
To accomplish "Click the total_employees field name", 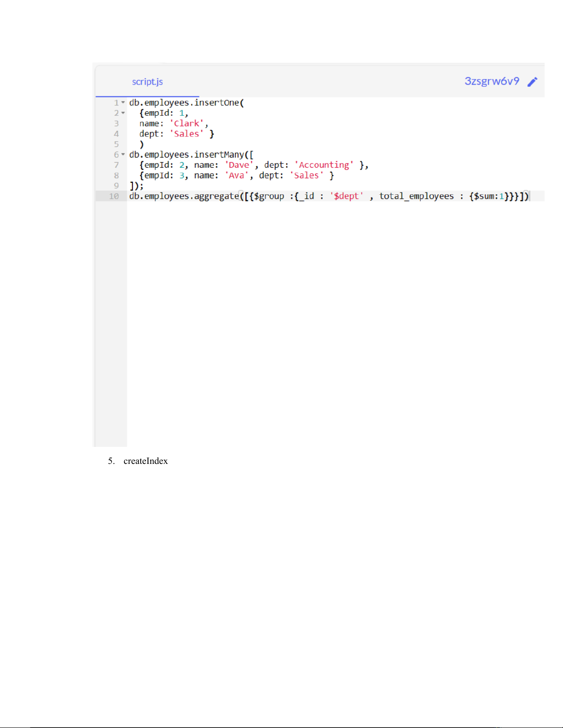I will [416, 196].
